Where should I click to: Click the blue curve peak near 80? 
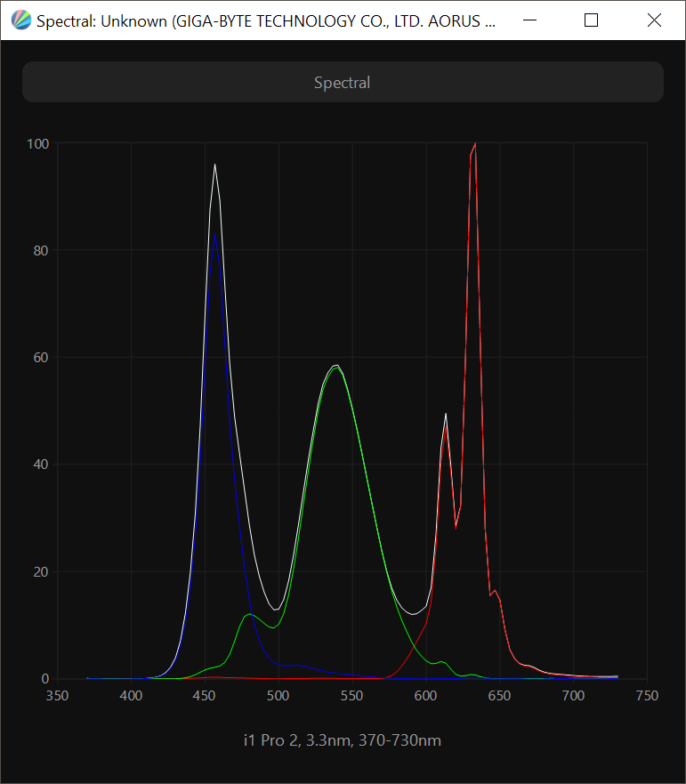pyautogui.click(x=214, y=236)
